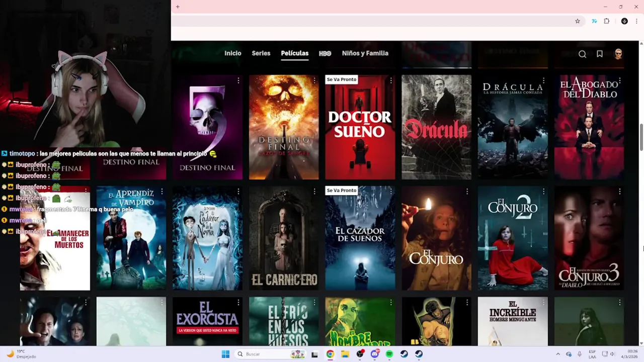Screen dimensions: 644x362
Task: Go to the Inicio tab
Action: tap(233, 53)
